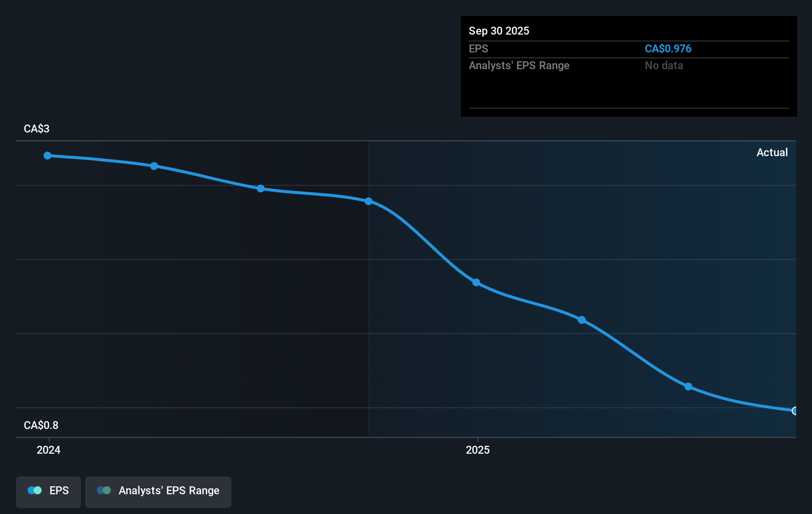Select the second EPS data point from left
The height and width of the screenshot is (514, 812).
click(x=154, y=166)
